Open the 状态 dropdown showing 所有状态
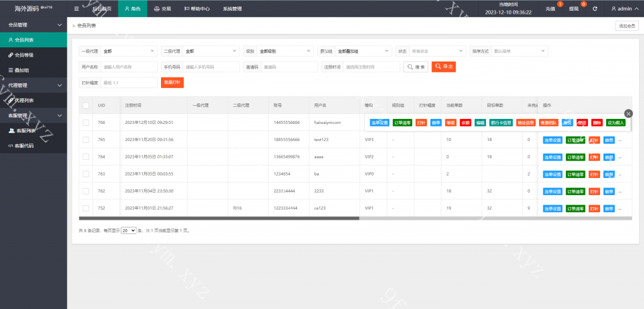 pos(438,52)
